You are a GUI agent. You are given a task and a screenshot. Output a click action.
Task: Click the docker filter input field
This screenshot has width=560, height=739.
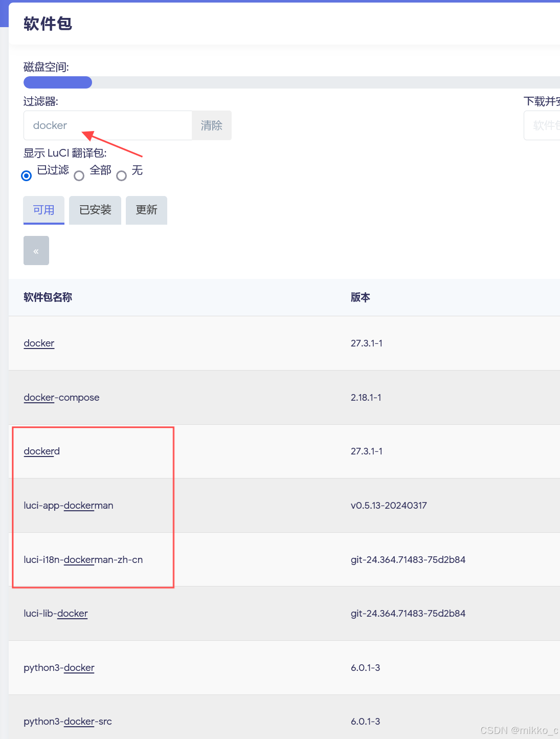point(108,125)
